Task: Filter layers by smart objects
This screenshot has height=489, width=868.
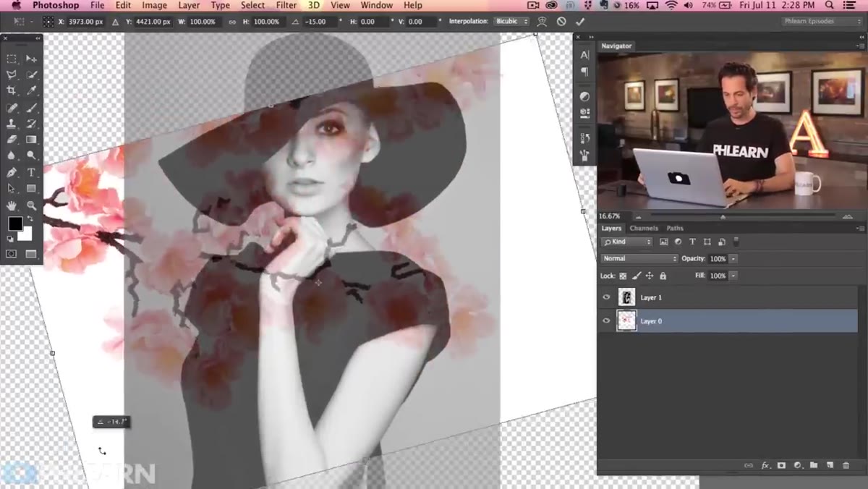Action: (x=721, y=242)
